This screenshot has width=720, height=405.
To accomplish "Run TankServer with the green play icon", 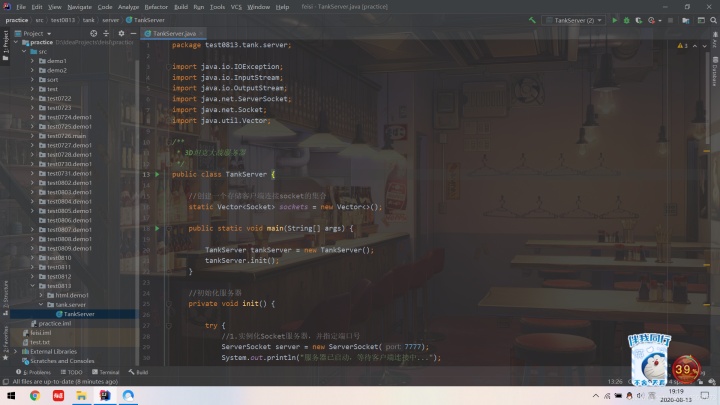I will (x=614, y=20).
